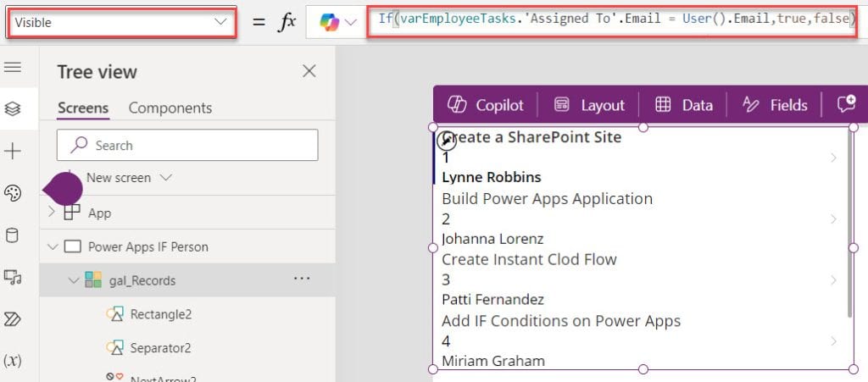Click the Separator2 shape icon

pyautogui.click(x=114, y=348)
